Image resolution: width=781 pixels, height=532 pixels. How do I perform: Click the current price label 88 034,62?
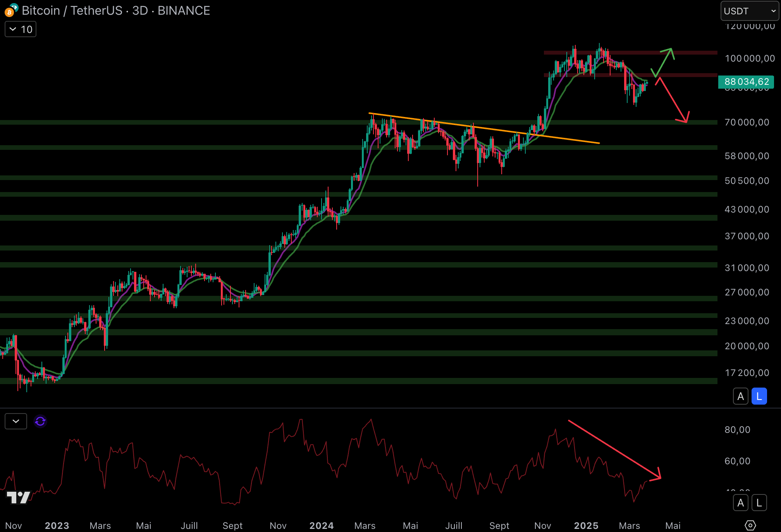(x=746, y=82)
